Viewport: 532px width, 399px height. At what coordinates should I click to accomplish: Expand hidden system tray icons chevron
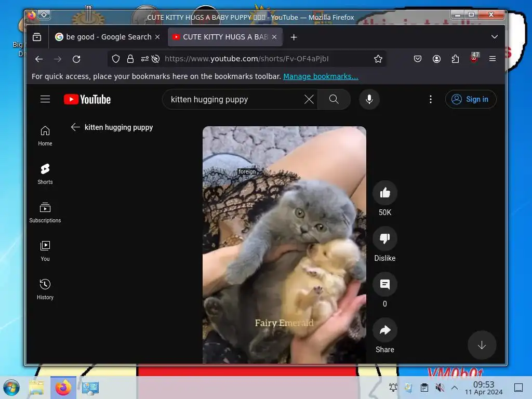[455, 388]
